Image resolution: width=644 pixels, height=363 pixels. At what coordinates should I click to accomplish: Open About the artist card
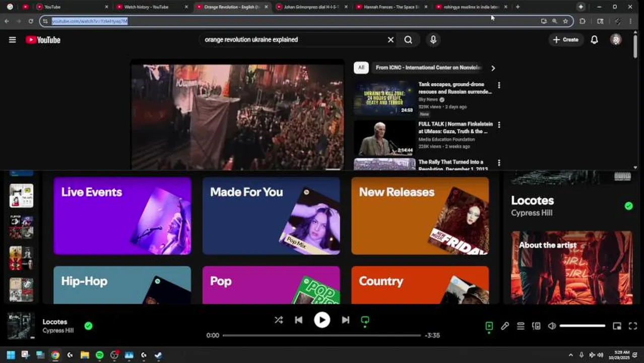coord(571,268)
